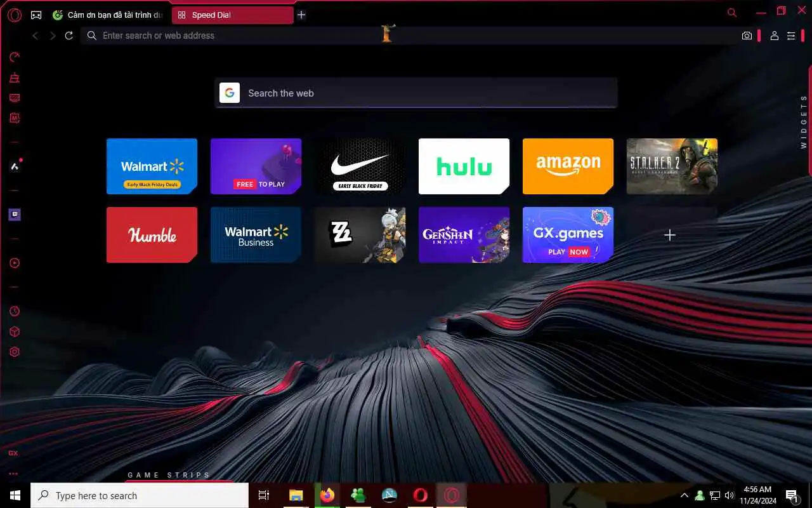
Task: Open Extensions cube icon in sidebar
Action: pyautogui.click(x=15, y=331)
